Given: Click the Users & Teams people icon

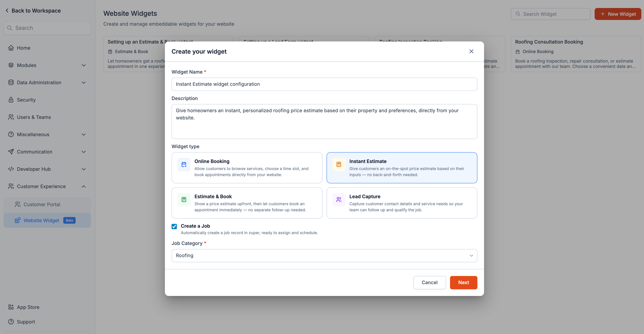Looking at the screenshot, I should (x=11, y=117).
